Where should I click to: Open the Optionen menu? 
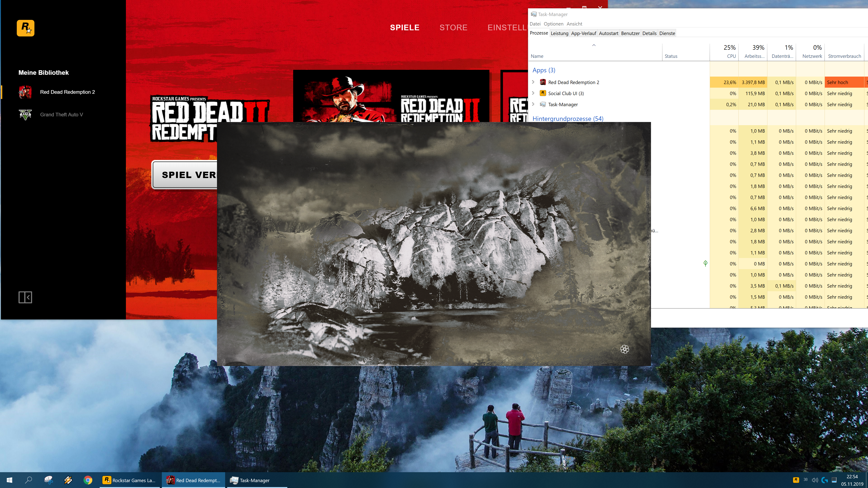pyautogui.click(x=553, y=24)
